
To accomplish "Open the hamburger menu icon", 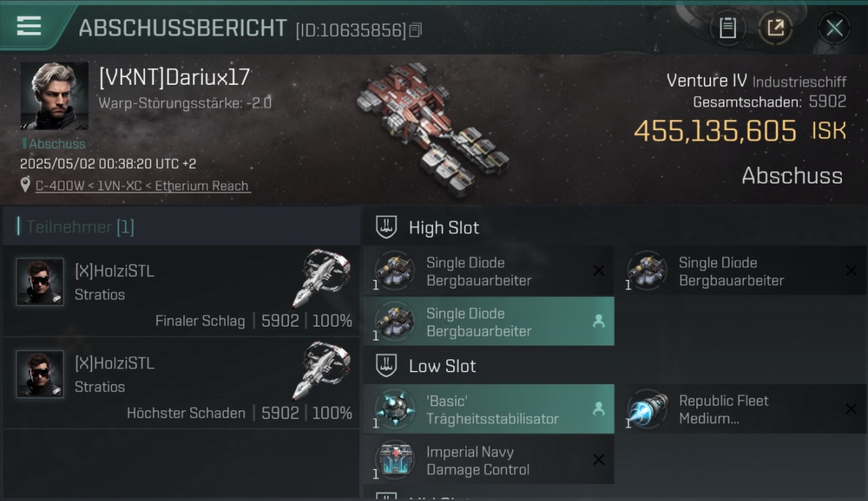I will click(x=29, y=26).
